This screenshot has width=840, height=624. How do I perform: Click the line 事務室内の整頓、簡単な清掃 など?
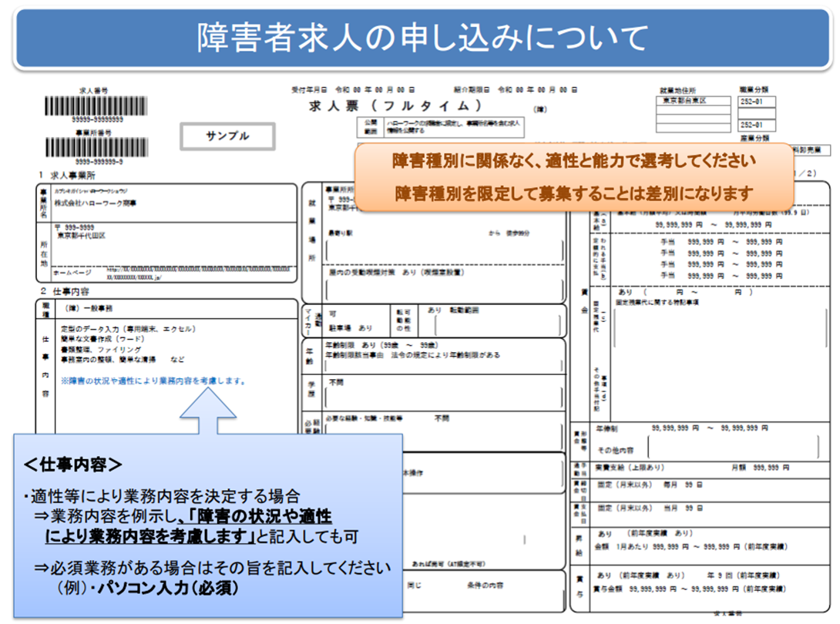[123, 360]
